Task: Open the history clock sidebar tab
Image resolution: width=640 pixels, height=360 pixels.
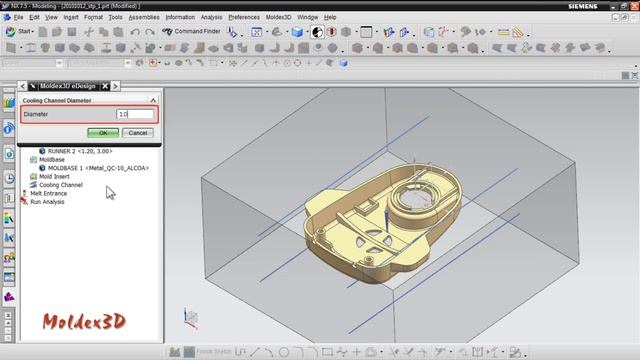Action: (x=9, y=178)
